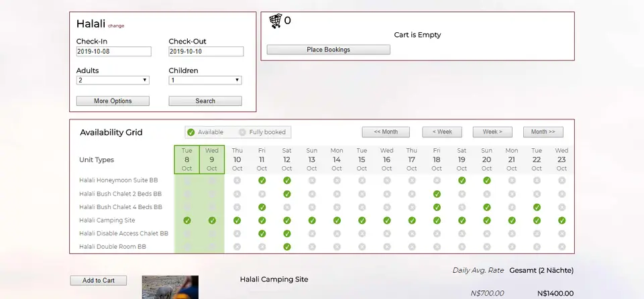Select Bush Chalet 2 Beds on Sat 12 Oct
Image resolution: width=644 pixels, height=299 pixels.
[287, 194]
